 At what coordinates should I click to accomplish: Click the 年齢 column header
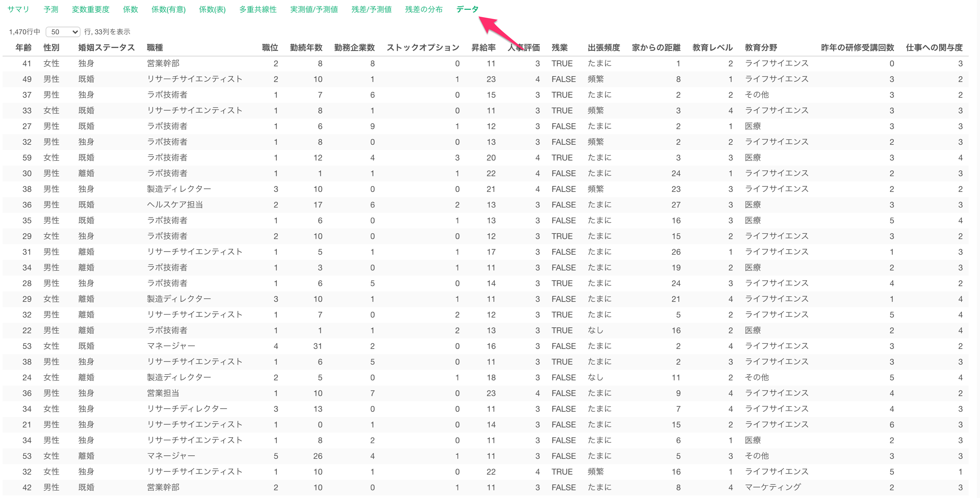coord(24,48)
